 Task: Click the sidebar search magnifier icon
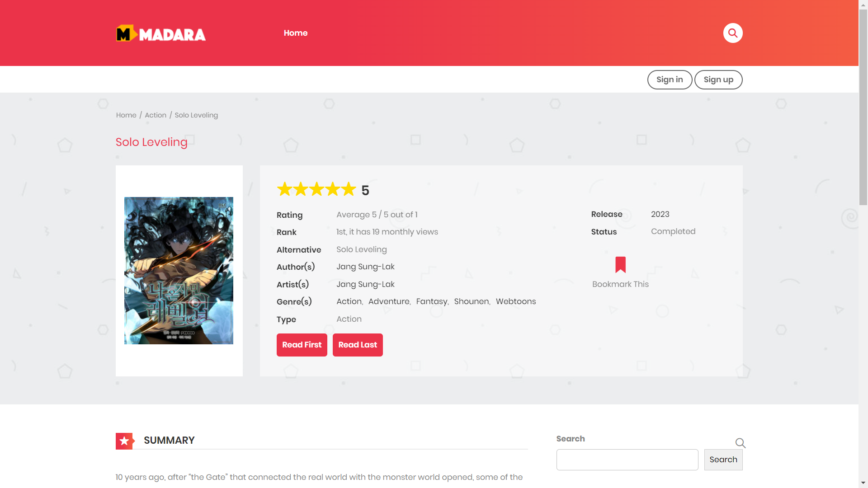(x=740, y=443)
